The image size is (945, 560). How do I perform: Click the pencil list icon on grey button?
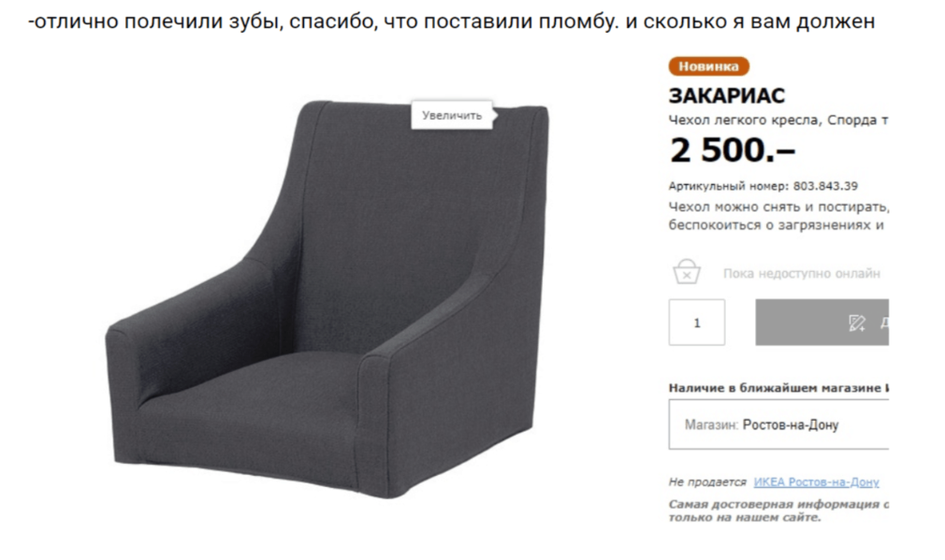856,323
